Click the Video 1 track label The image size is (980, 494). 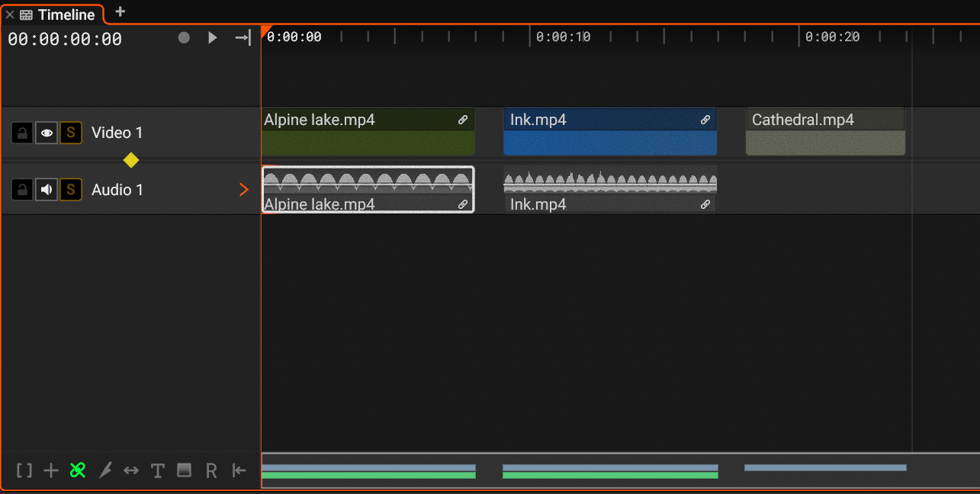click(117, 133)
